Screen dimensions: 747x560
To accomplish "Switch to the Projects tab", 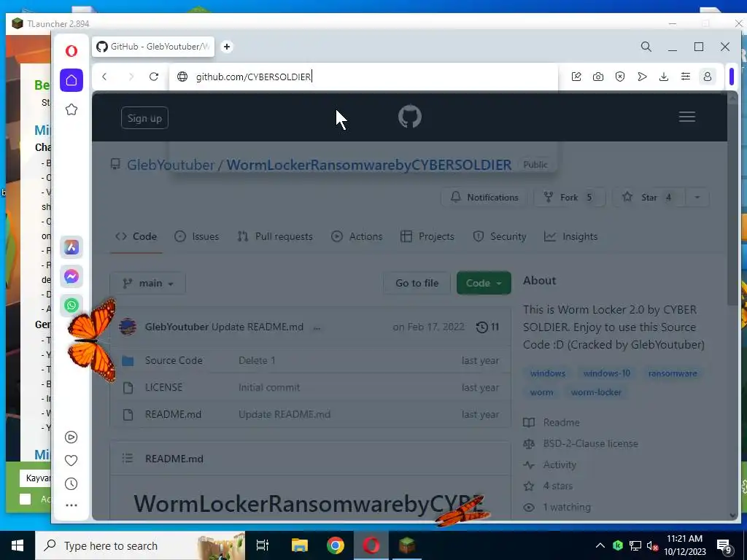I will [x=427, y=237].
